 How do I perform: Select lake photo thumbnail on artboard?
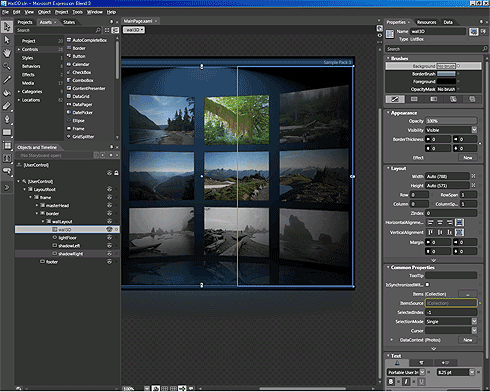[162, 120]
